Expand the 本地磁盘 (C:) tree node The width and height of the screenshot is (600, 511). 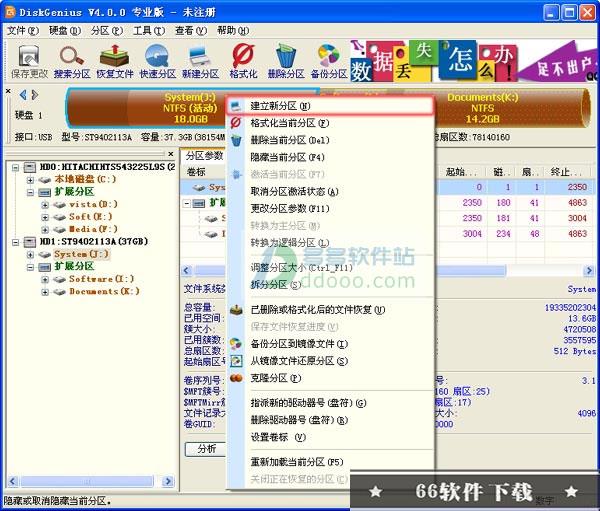[x=30, y=180]
